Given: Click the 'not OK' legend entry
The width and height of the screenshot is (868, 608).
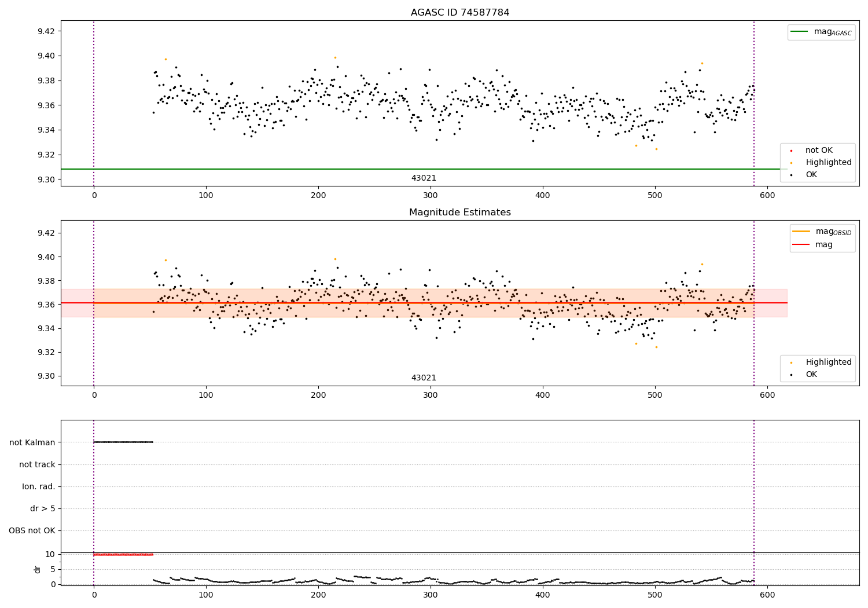Looking at the screenshot, I should [819, 151].
